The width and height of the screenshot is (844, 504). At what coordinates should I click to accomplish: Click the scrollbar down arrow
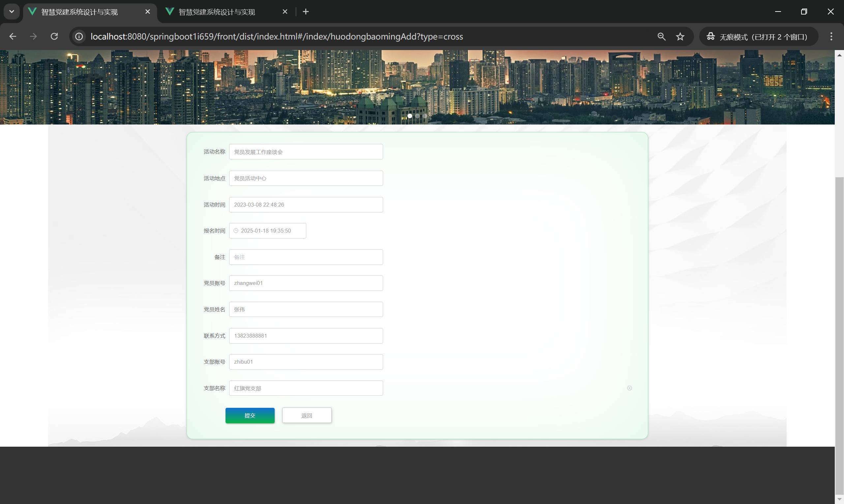click(839, 499)
